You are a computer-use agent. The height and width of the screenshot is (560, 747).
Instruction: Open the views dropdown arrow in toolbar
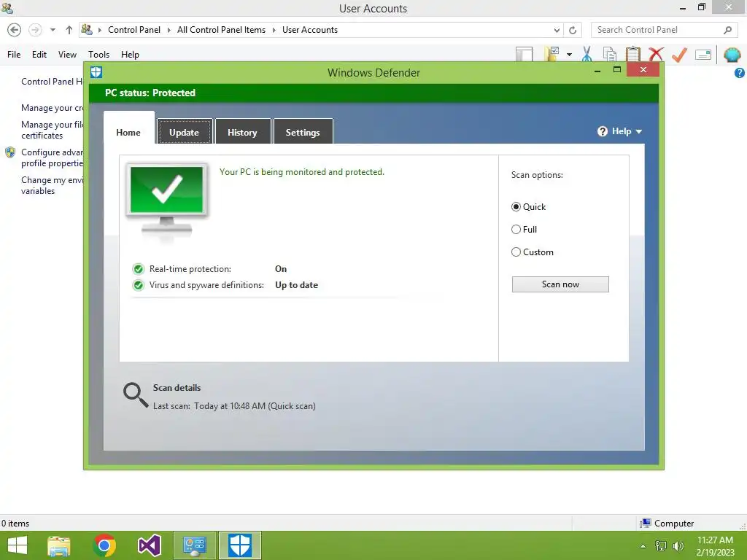(x=569, y=55)
